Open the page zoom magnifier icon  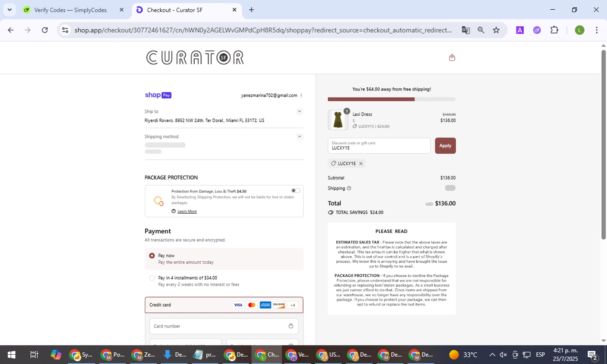click(481, 30)
